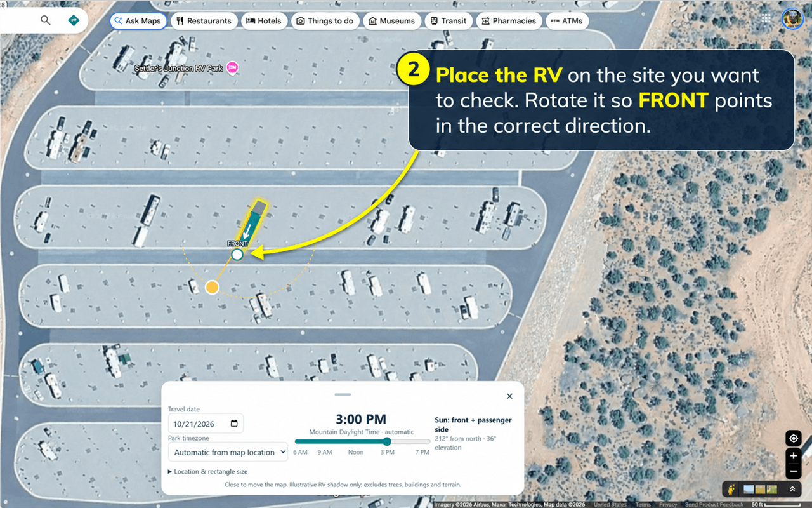Screen dimensions: 812x508
Task: Select the Things to do chip
Action: 325,21
